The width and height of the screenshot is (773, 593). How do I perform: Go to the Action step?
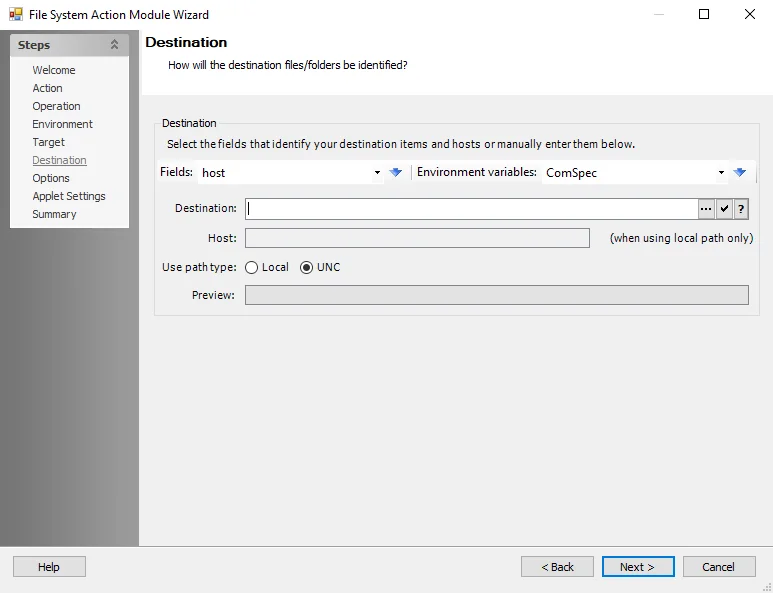[47, 88]
